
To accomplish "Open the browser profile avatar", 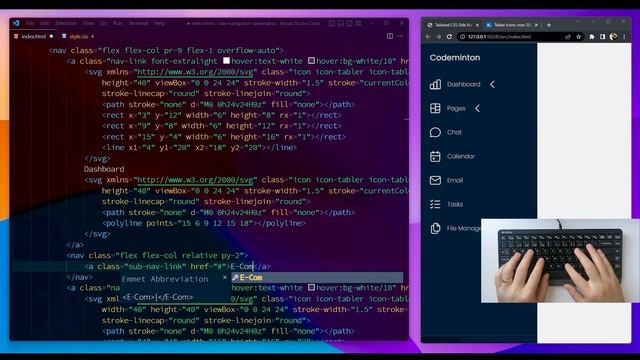I will (613, 37).
